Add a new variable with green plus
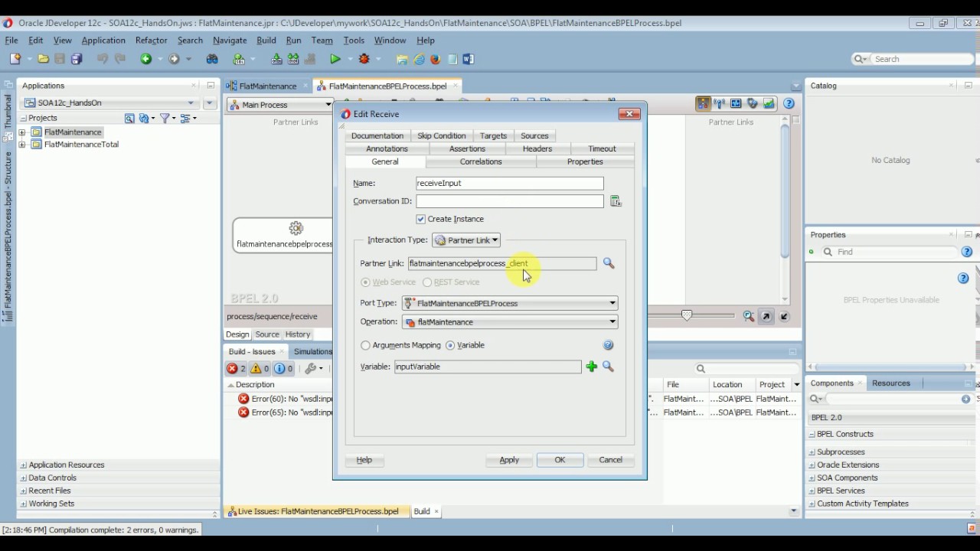Viewport: 980px width, 551px height. click(591, 367)
